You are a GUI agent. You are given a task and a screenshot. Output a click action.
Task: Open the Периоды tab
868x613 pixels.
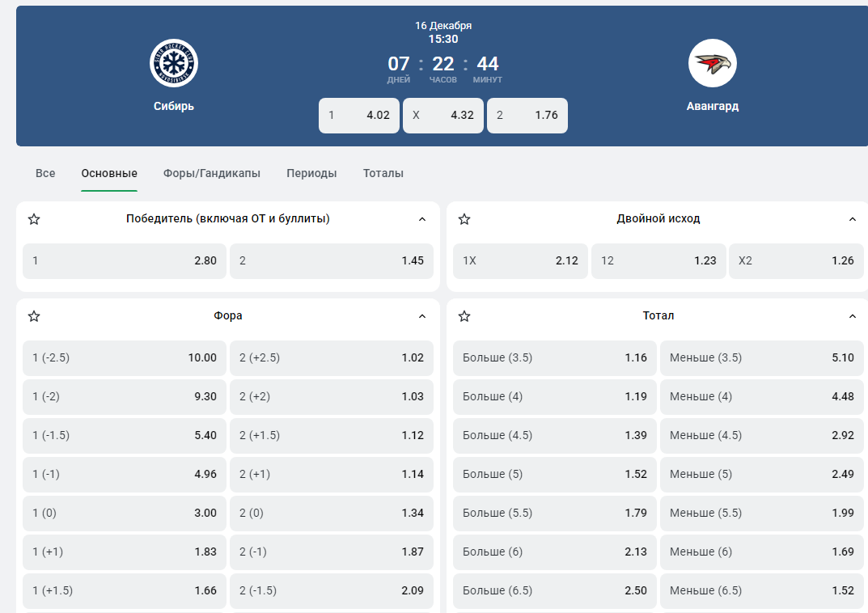[311, 173]
